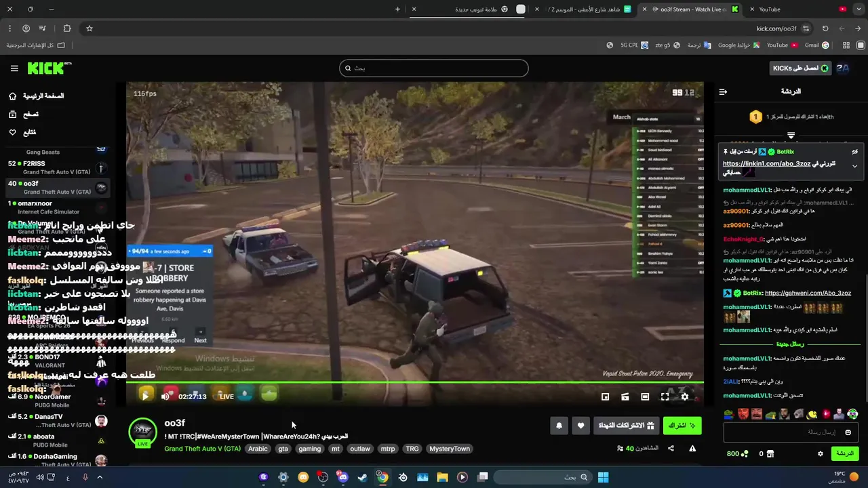
Task: Open Gmail bookmark in bookmarks bar
Action: tap(816, 45)
